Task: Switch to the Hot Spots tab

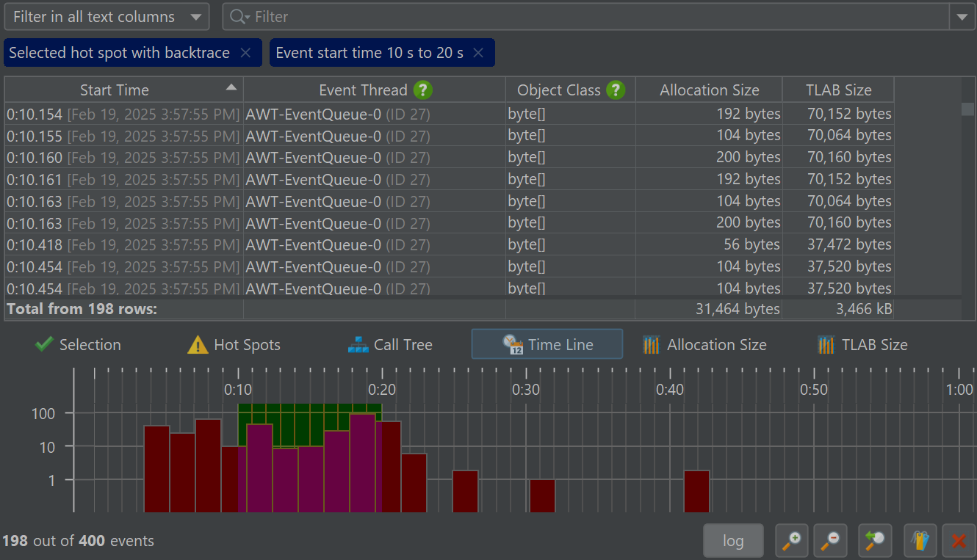Action: point(234,345)
